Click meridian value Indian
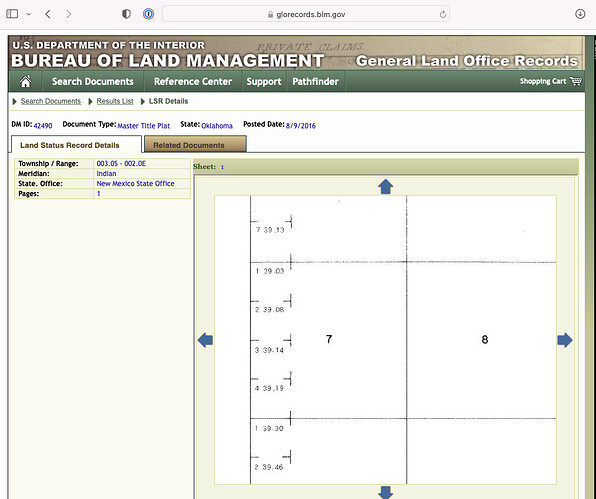596x499 pixels. tap(106, 173)
